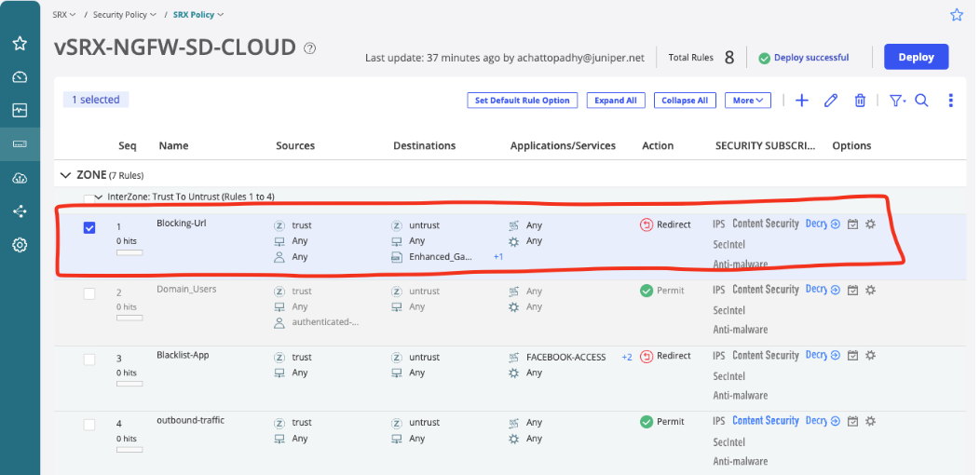Image resolution: width=980 pixels, height=475 pixels.
Task: Open the filter funnel icon
Action: coord(897,101)
